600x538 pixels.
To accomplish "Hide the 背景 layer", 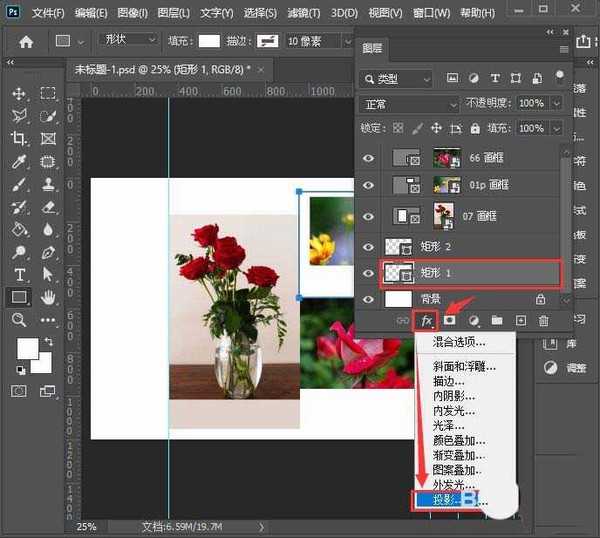I will click(x=371, y=299).
